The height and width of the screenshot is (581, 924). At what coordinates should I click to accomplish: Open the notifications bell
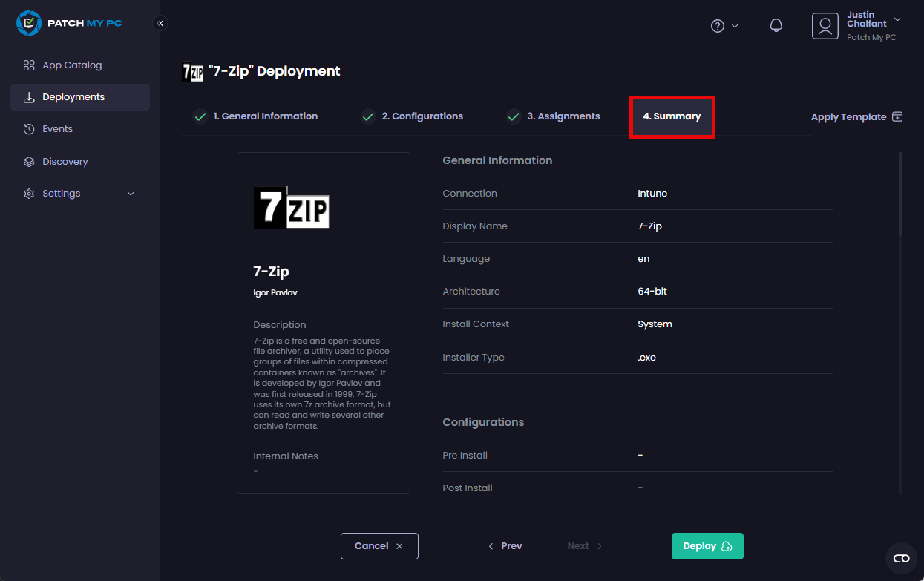pyautogui.click(x=776, y=26)
